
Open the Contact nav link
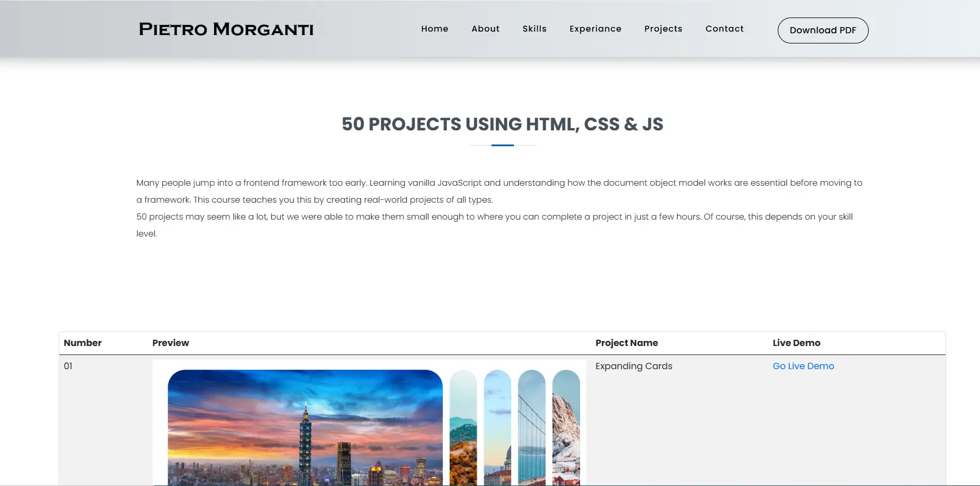coord(724,29)
